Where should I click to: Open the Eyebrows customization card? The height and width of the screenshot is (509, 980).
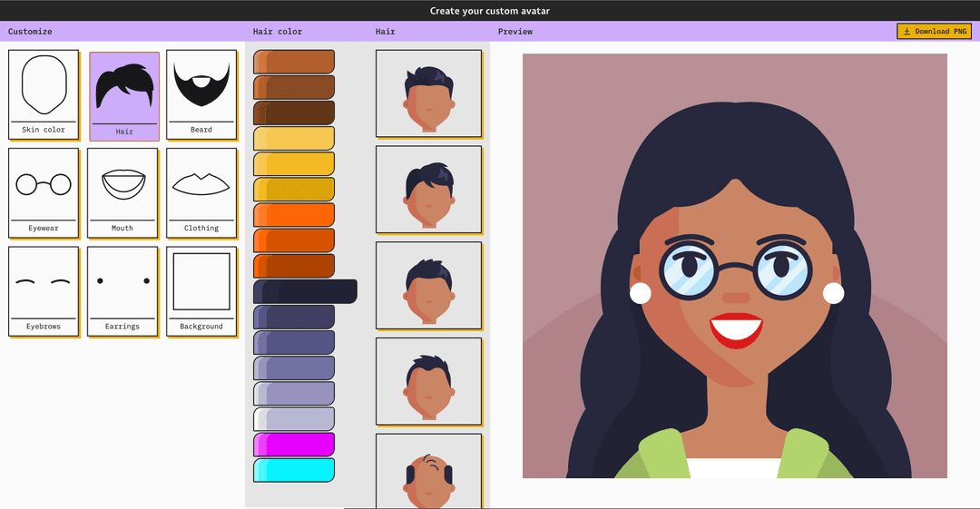[44, 291]
